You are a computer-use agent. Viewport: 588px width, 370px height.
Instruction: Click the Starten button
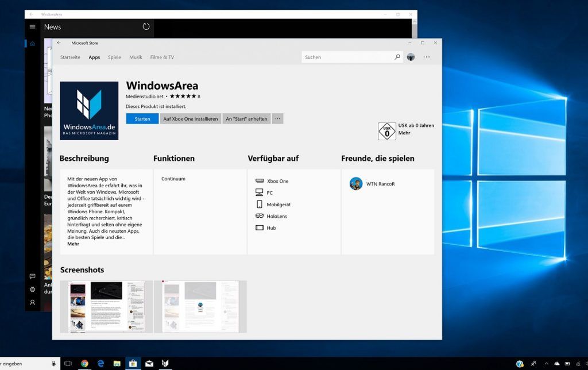tap(142, 119)
